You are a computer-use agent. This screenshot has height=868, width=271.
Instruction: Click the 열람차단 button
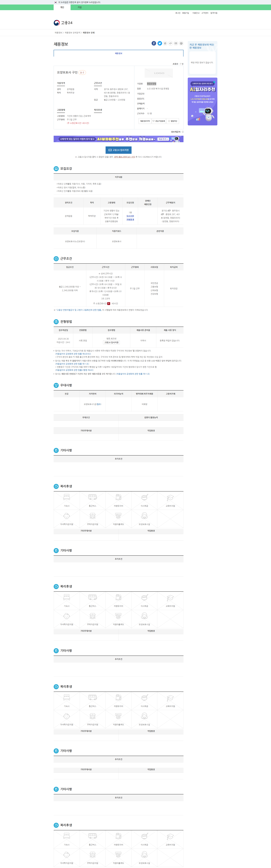pyautogui.click(x=173, y=121)
